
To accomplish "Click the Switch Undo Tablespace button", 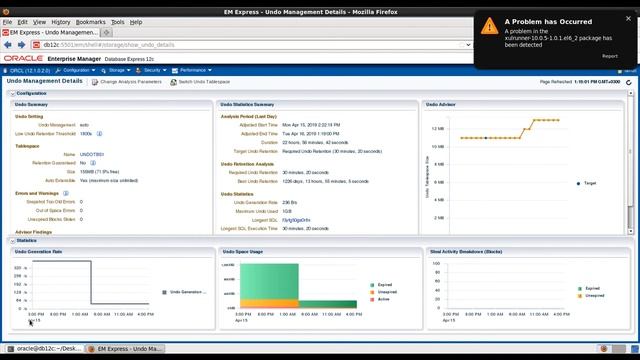I will pyautogui.click(x=200, y=82).
